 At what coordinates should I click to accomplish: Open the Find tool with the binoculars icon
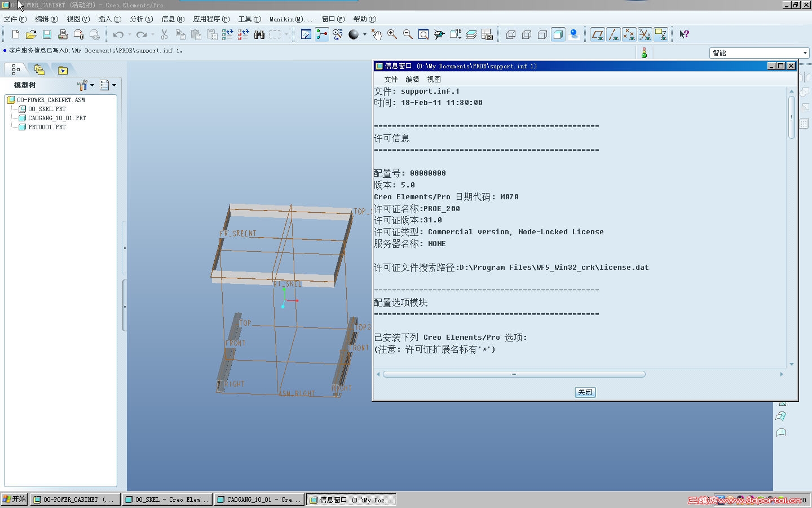click(x=259, y=34)
